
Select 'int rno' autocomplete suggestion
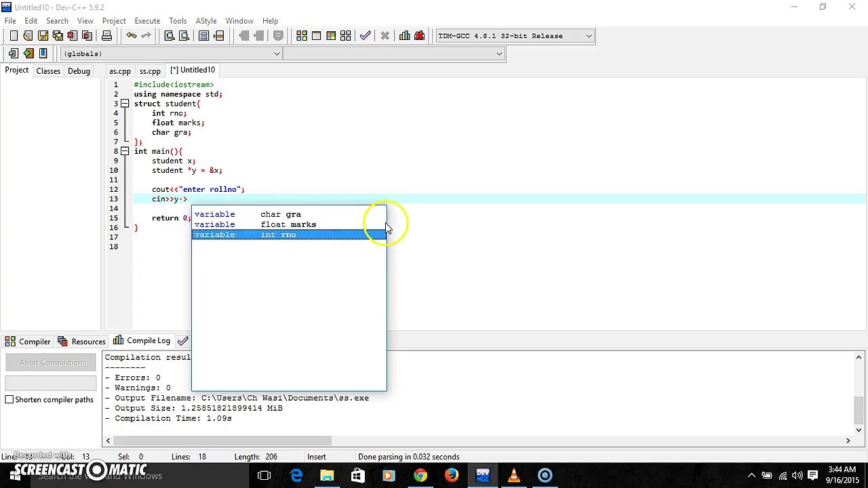click(289, 235)
